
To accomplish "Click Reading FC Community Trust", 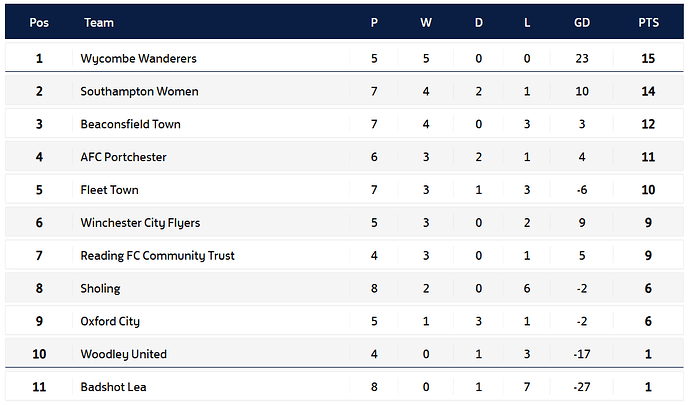I will click(x=157, y=256).
